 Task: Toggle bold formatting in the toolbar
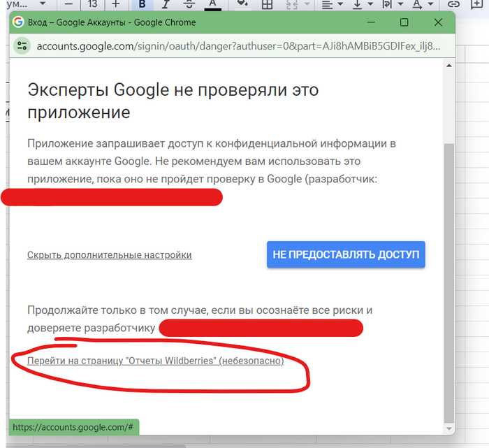143,5
